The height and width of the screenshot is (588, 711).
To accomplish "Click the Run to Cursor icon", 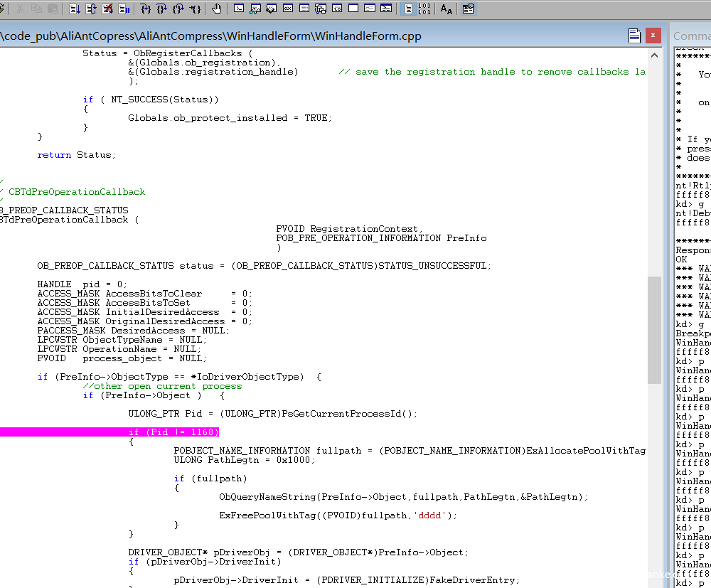I will coord(195,9).
